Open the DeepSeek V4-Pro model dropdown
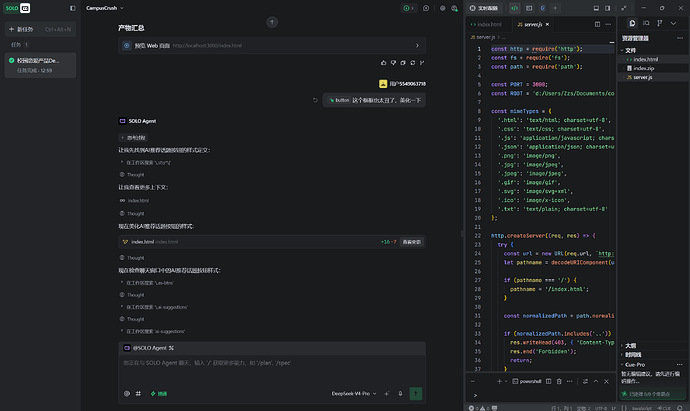690x411 pixels. pyautogui.click(x=354, y=394)
